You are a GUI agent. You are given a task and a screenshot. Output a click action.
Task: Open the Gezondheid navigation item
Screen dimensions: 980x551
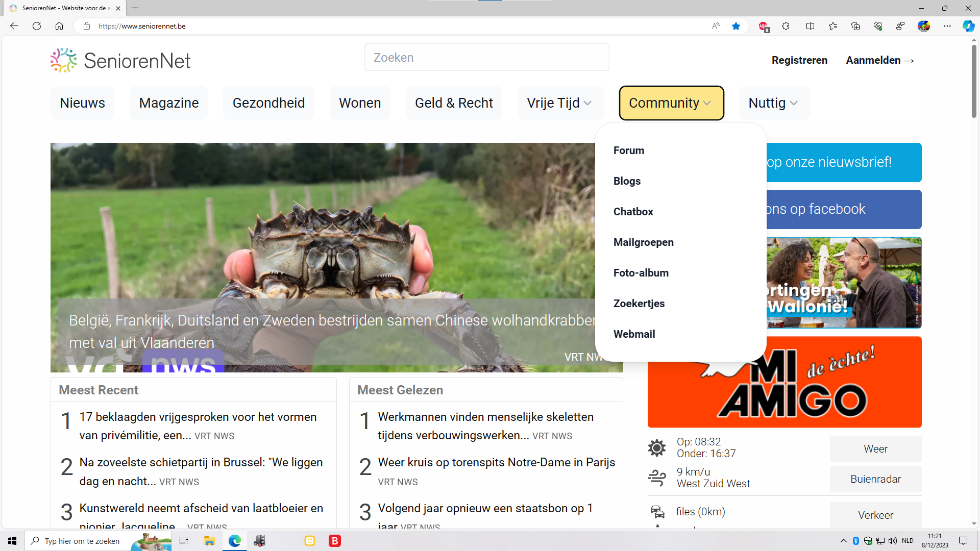tap(268, 103)
